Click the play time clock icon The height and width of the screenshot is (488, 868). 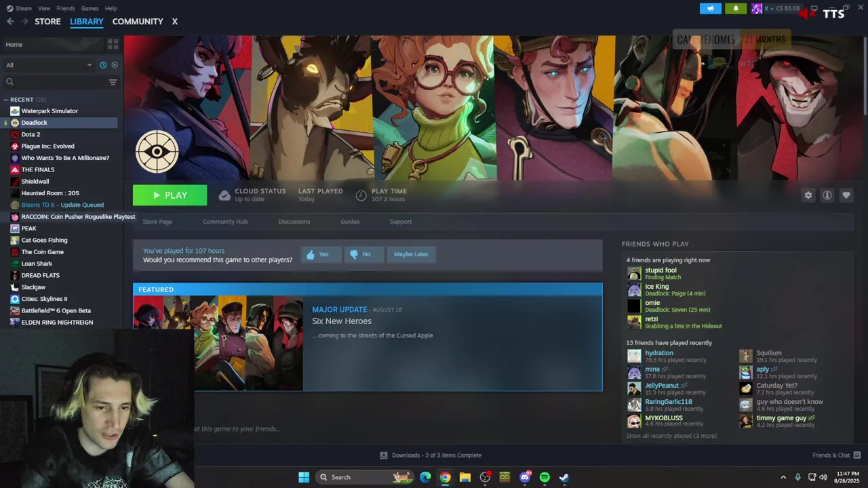coord(361,195)
